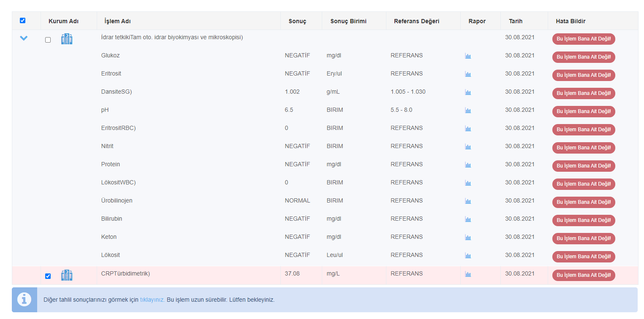
Task: Toggle the select-all checkbox in the table header
Action: 23,20
